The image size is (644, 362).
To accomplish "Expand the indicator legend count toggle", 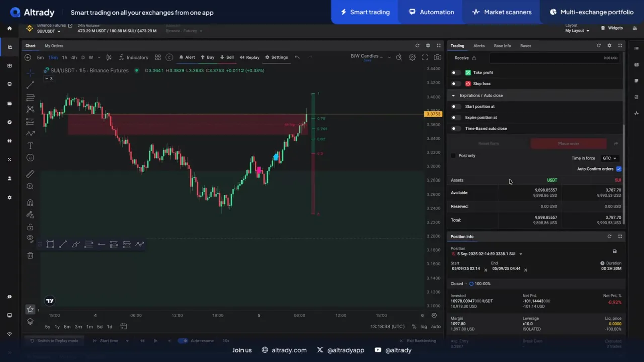I will 49,79.
